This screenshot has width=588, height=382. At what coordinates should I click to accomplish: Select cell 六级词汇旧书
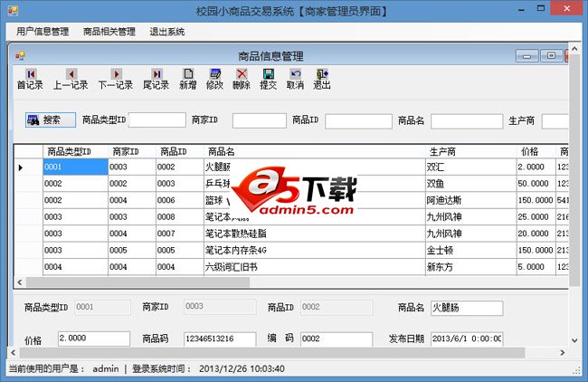(314, 267)
